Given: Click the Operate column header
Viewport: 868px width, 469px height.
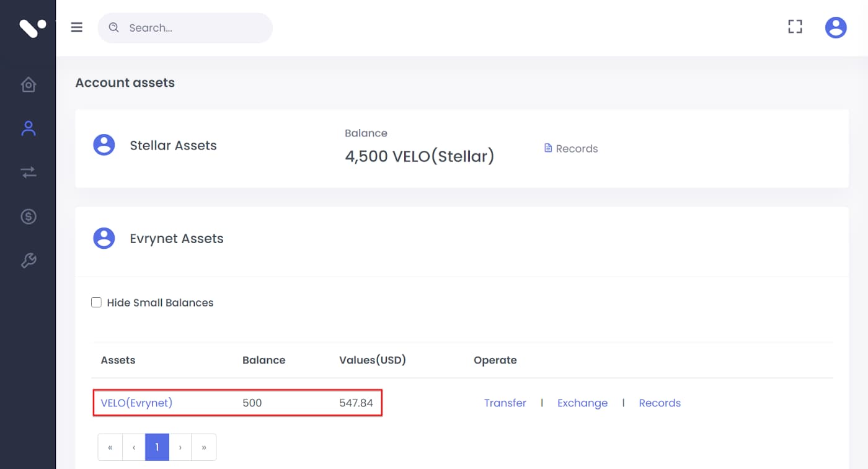Looking at the screenshot, I should point(495,360).
